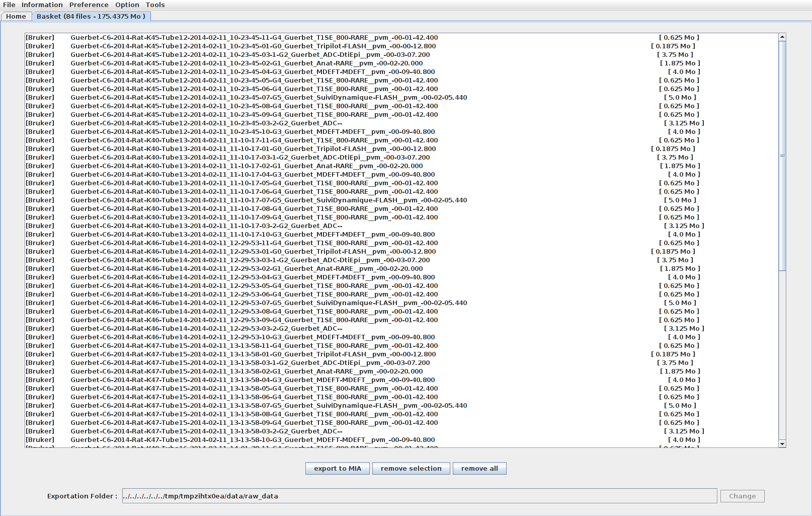Select row K46-Tube14 12-29-53-01-G0 Tripilot-FLASH
Viewport: 812px width, 516px height.
[x=401, y=251]
